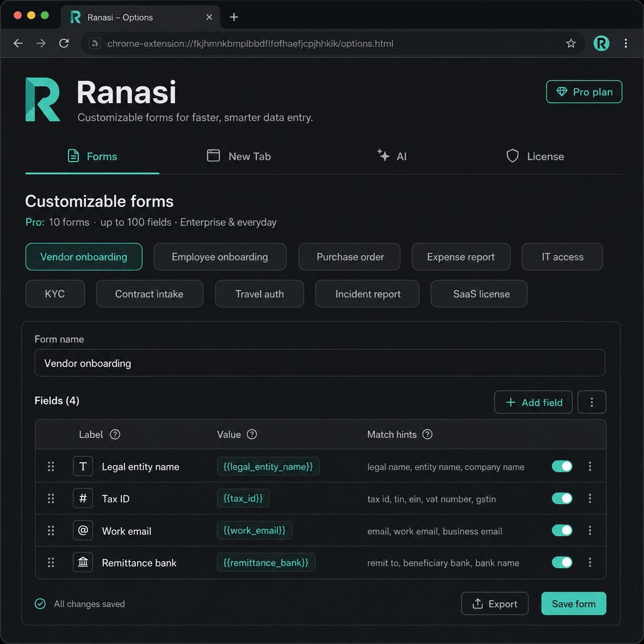Click the extension site info icon in address bar
Viewport: 644px width, 644px height.
95,43
